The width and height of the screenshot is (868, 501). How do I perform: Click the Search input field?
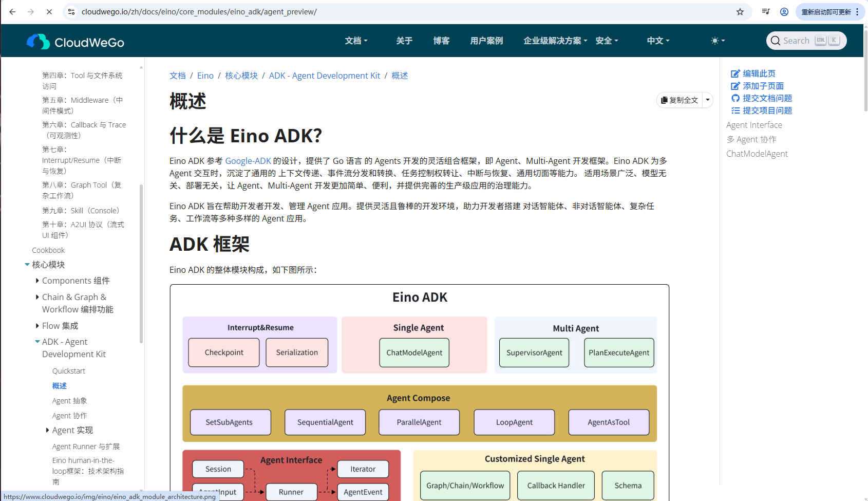[806, 41]
